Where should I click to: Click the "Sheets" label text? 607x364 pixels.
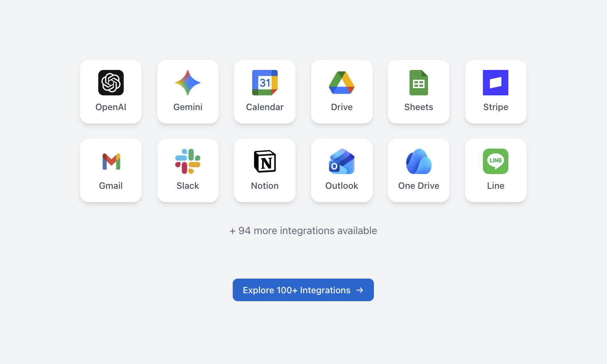coord(419,107)
